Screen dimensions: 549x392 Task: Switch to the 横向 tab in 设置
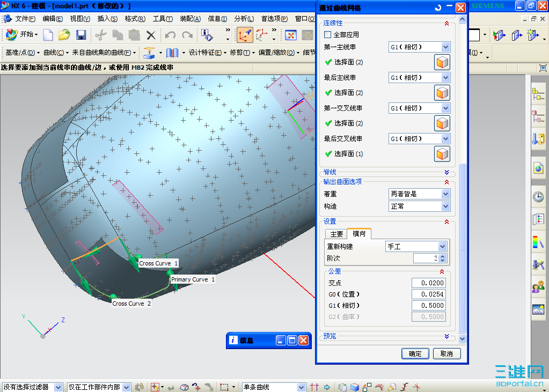tap(359, 233)
